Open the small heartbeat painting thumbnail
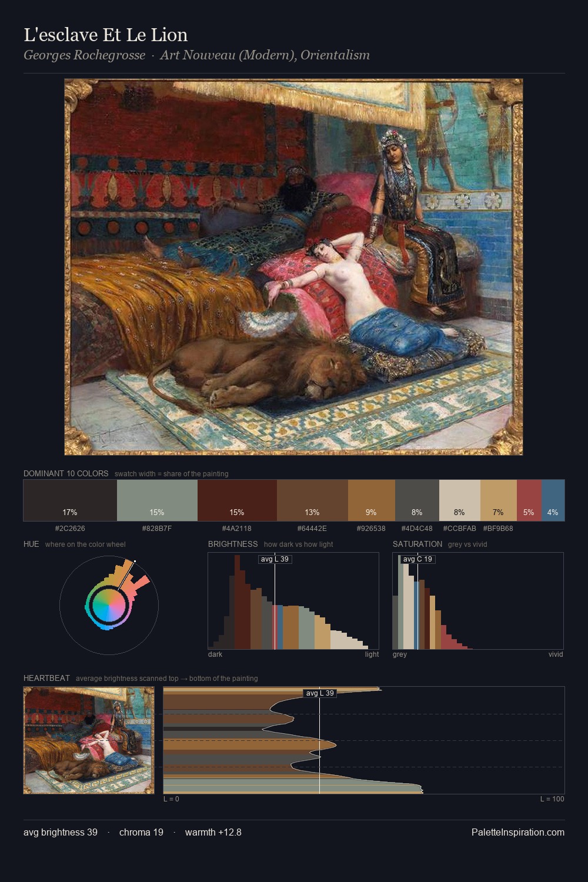This screenshot has width=588, height=882. coord(89,740)
